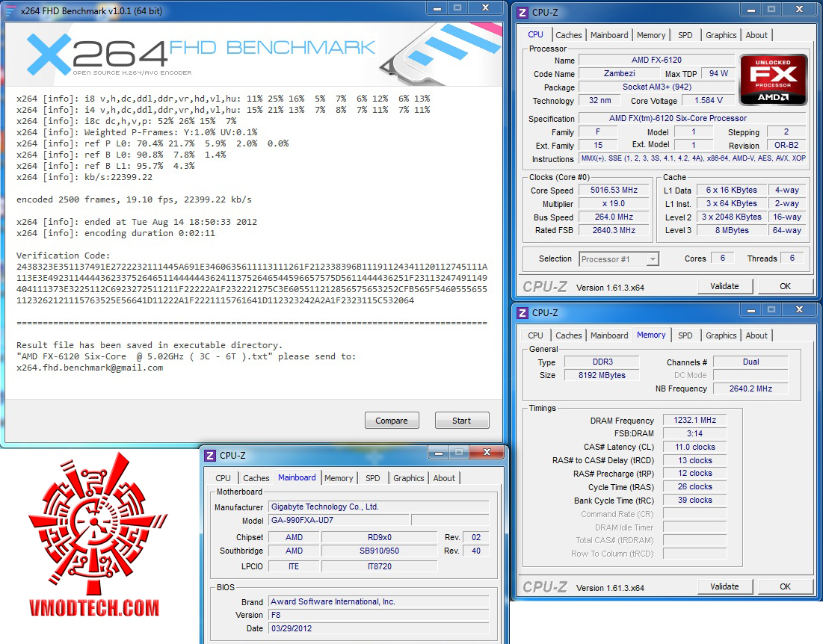
Task: Click Compare button in x264 benchmark
Action: coord(392,421)
